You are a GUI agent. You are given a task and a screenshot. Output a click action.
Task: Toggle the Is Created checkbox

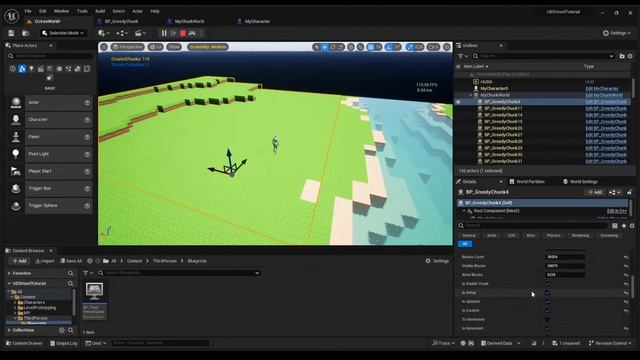(x=548, y=311)
